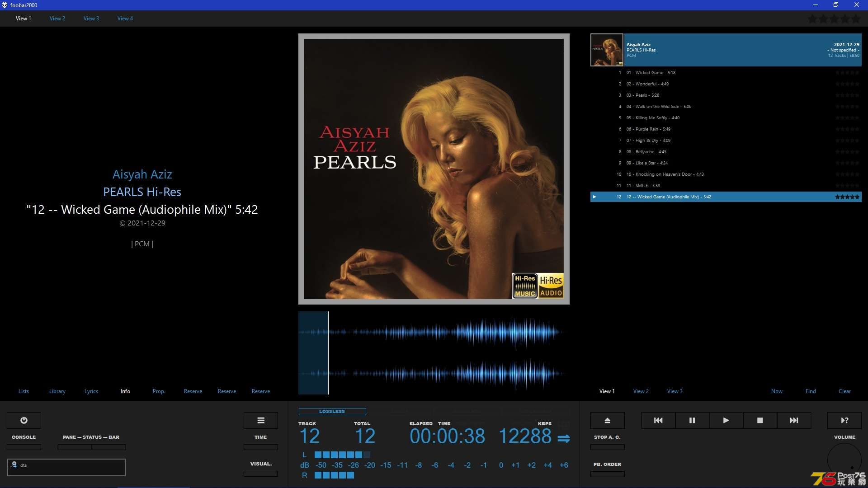Adjust the VOLUME knob
The image size is (868, 488).
[844, 460]
